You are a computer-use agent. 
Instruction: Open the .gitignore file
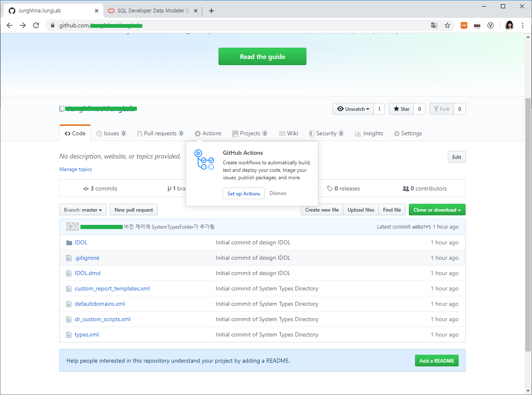coord(87,258)
